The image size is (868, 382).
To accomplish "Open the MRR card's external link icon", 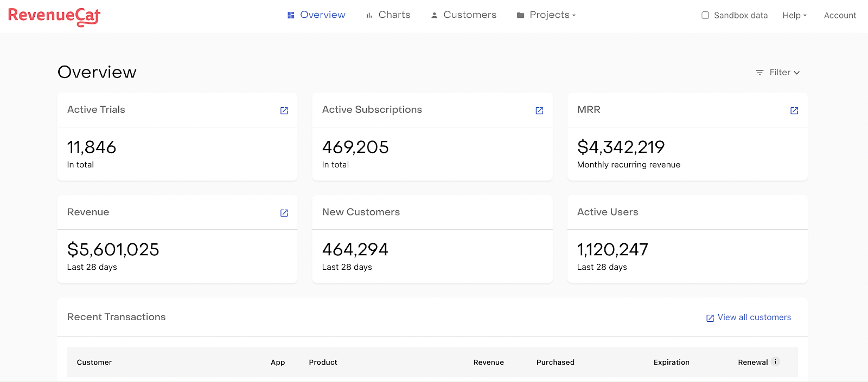I will 794,111.
